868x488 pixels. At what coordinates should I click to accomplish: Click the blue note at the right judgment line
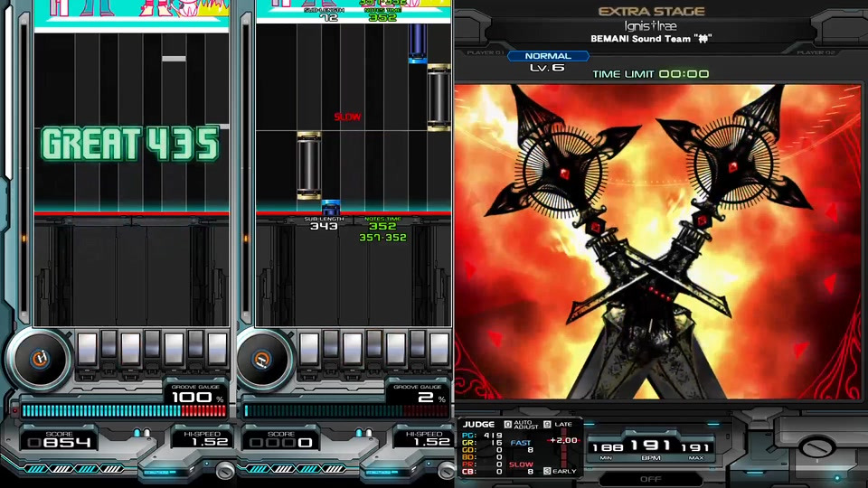click(x=331, y=208)
